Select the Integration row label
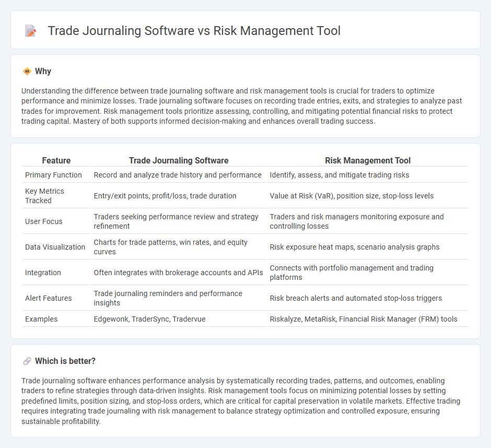 (43, 273)
